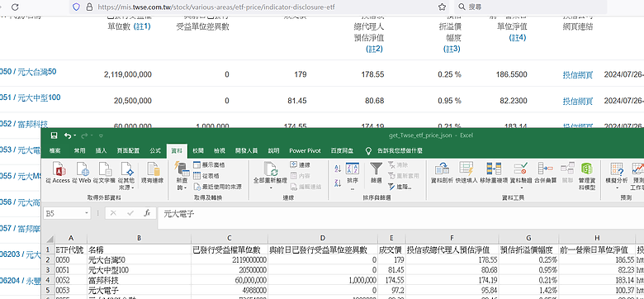Open the 註1 footnote link
This screenshot has height=299, width=644.
coord(142,26)
